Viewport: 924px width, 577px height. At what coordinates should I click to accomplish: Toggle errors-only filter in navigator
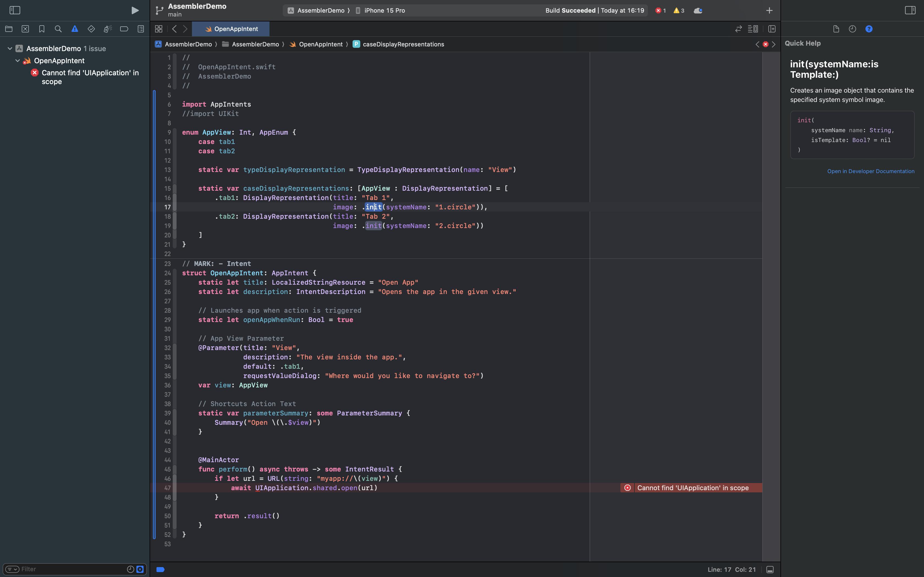(x=140, y=569)
